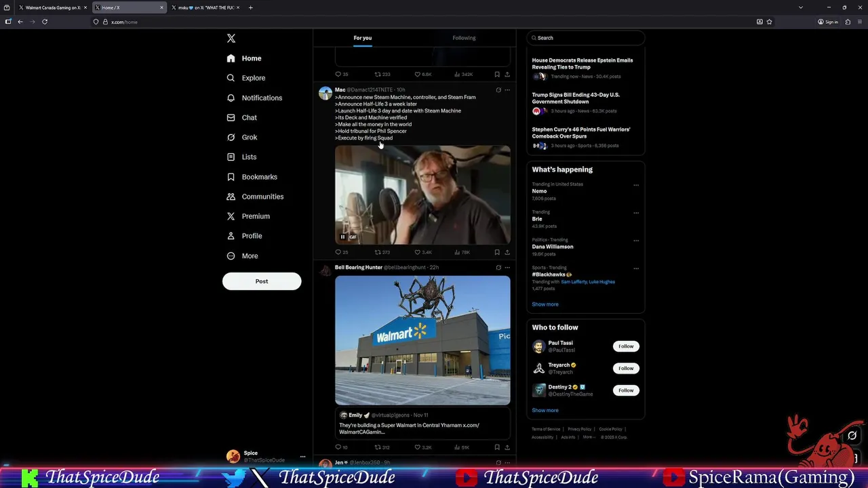The width and height of the screenshot is (868, 488).
Task: Open Stephen Curry's 46 Points story
Action: [x=585, y=138]
